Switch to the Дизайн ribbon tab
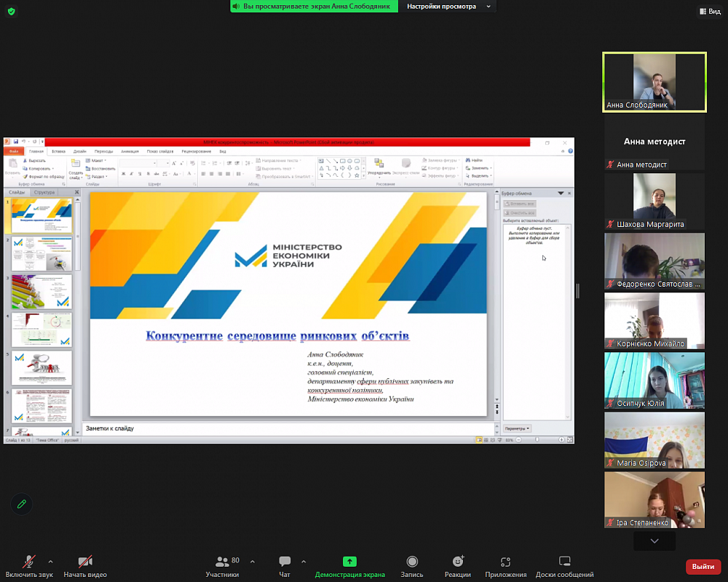Viewport: 728px width, 582px height. click(80, 151)
